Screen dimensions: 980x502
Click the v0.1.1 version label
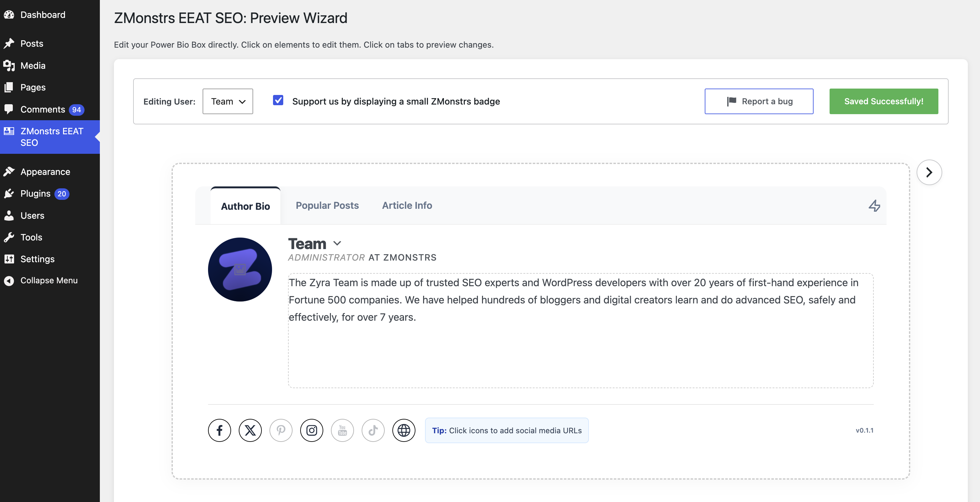point(864,430)
